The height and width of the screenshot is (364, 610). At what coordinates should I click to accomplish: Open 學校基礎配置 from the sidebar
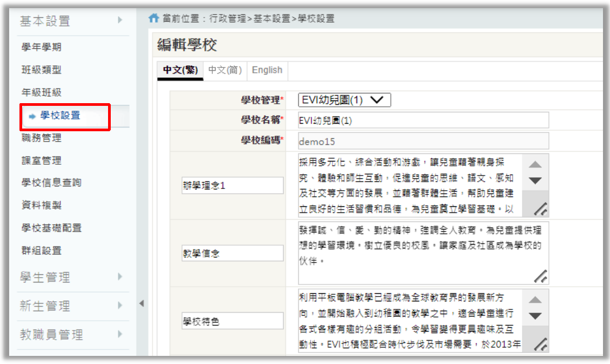51,228
